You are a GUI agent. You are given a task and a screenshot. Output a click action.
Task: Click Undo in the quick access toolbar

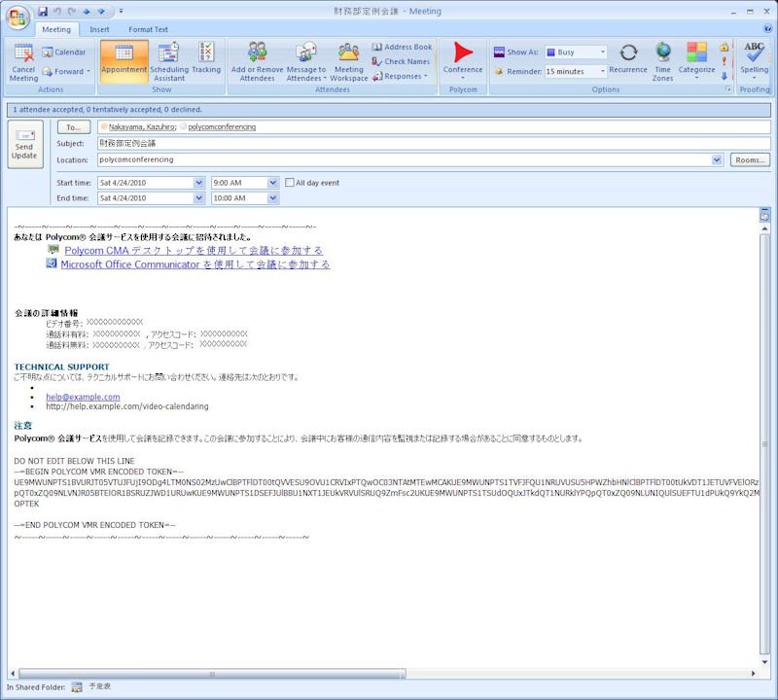click(57, 11)
